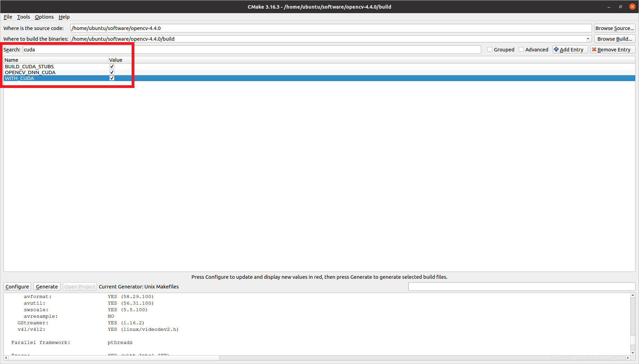Image resolution: width=639 pixels, height=364 pixels.
Task: Click the progress bar beside Current Generator
Action: tap(522, 287)
